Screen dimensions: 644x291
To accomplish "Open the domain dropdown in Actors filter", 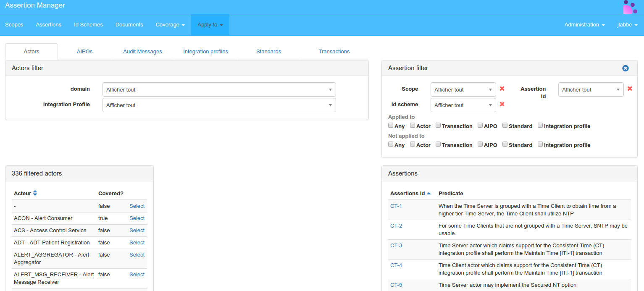I will click(x=219, y=89).
